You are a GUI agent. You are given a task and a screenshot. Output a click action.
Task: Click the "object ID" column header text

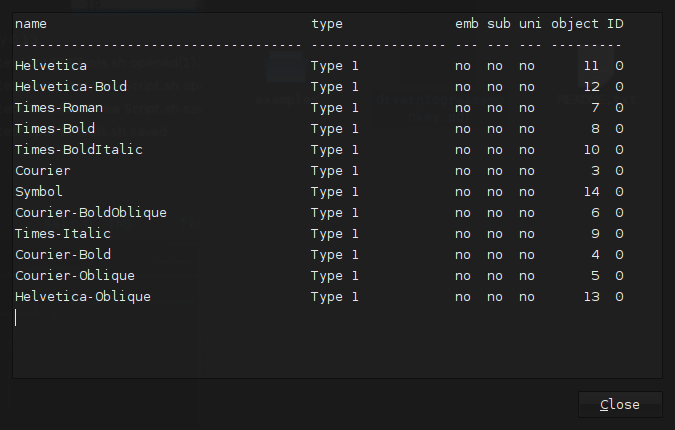coord(587,24)
